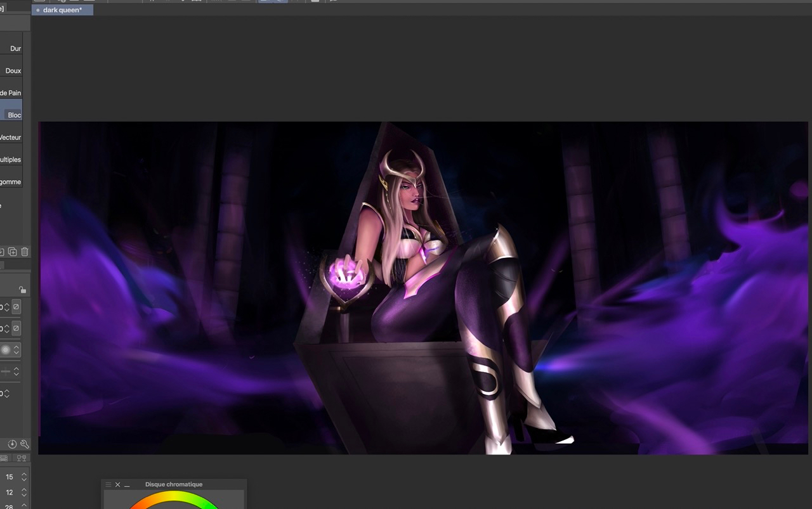
Task: Click the duplicate sub tool icon
Action: tap(13, 252)
